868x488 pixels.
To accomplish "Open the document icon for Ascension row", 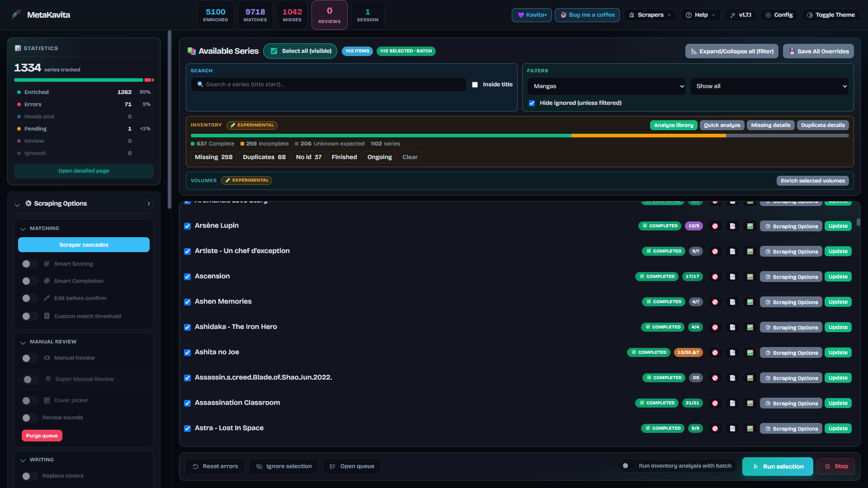I will 732,277.
